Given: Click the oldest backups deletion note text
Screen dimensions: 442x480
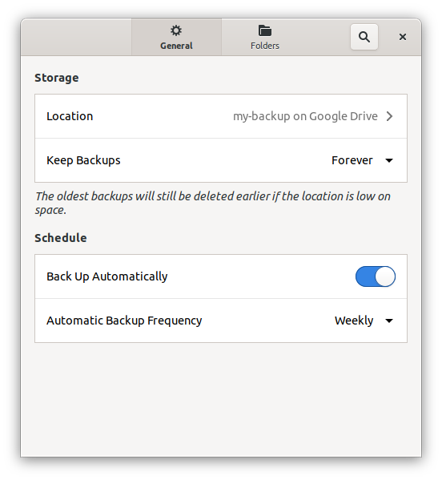Looking at the screenshot, I should (x=213, y=203).
